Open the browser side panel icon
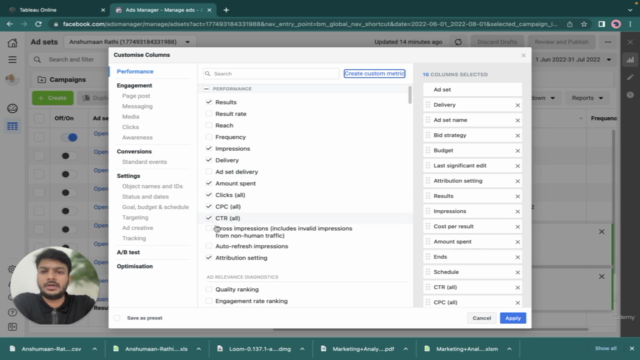 click(602, 24)
